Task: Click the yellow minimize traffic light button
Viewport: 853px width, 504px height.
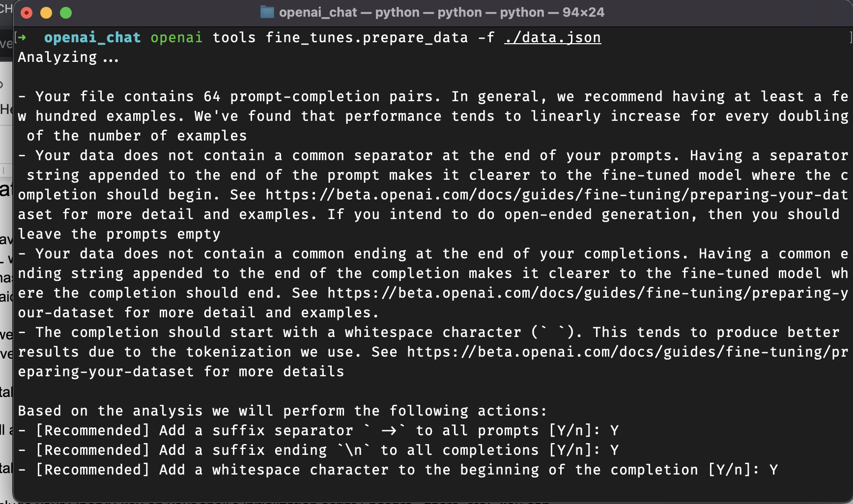Action: [46, 12]
